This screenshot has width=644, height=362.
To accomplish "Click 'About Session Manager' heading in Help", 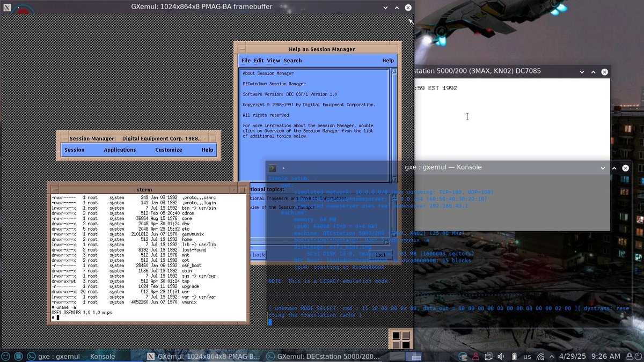I will click(x=268, y=73).
